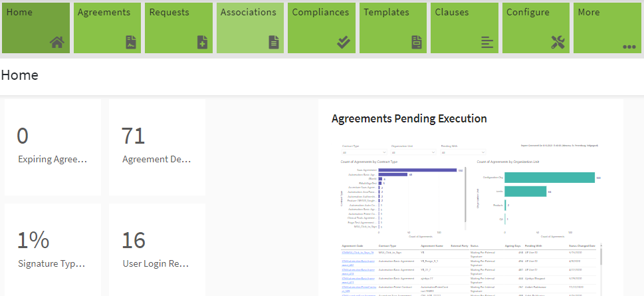Click the Clauses lines icon
The image size is (644, 296).
coord(487,43)
